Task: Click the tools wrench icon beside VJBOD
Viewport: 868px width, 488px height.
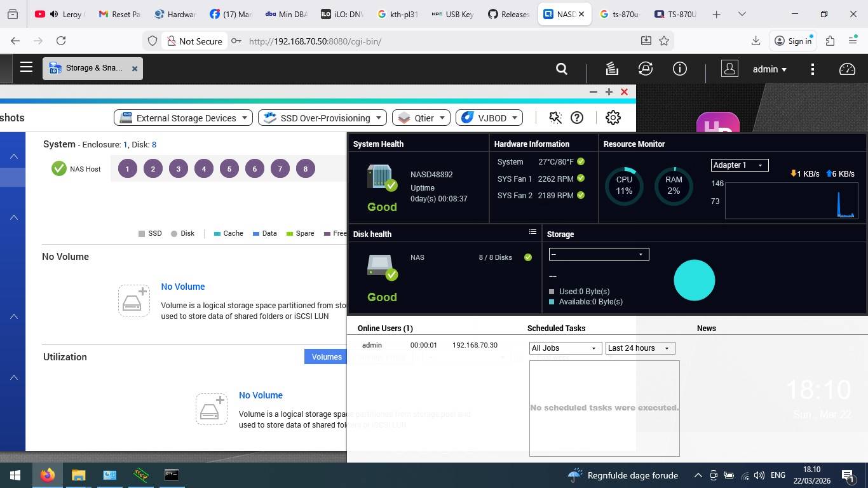Action: pyautogui.click(x=555, y=118)
